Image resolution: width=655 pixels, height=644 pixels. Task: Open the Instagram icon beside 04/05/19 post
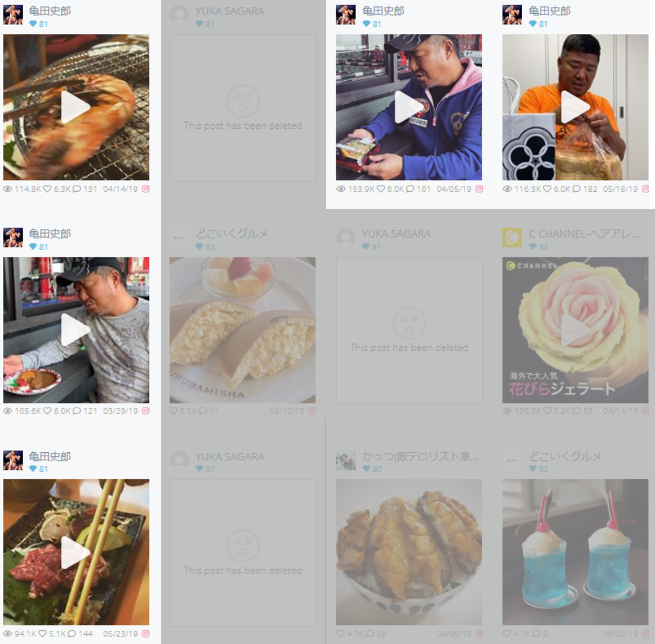(x=479, y=189)
